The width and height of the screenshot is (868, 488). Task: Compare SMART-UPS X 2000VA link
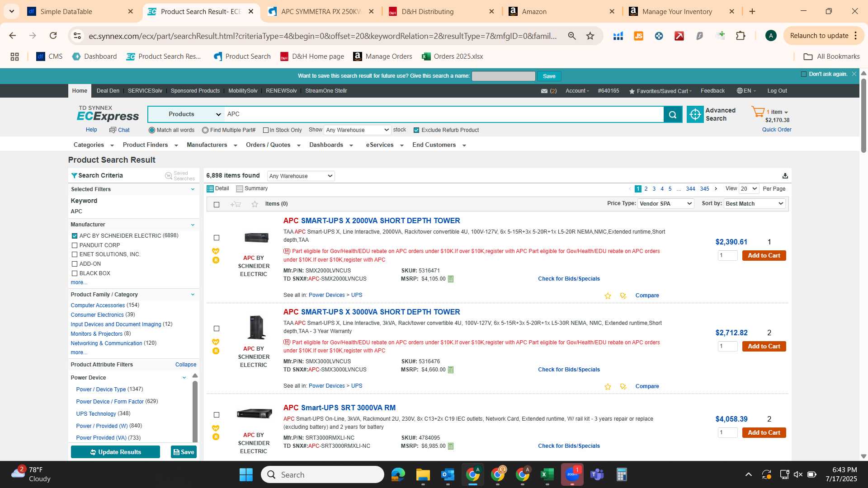pos(647,296)
